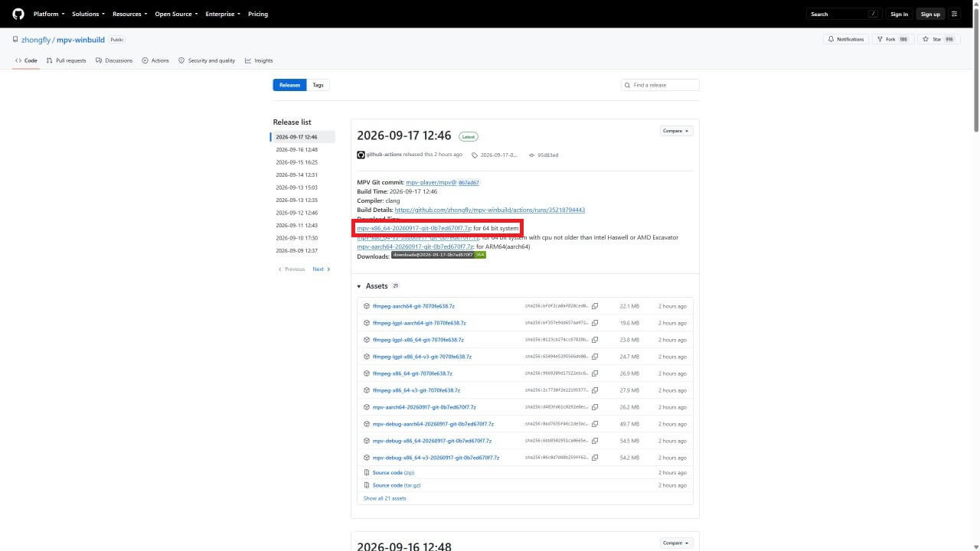Open the zhongfly owner profile link
Image resolution: width=980 pixels, height=551 pixels.
click(35, 39)
